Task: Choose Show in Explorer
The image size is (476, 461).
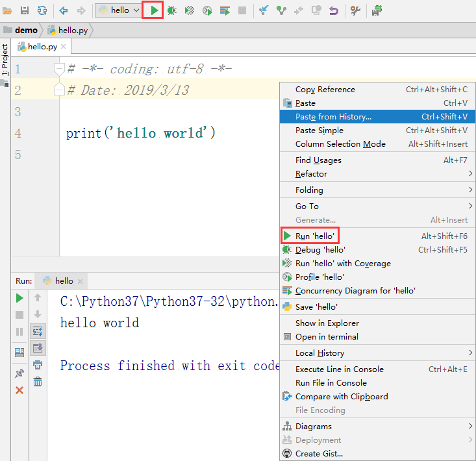Action: pos(377,323)
